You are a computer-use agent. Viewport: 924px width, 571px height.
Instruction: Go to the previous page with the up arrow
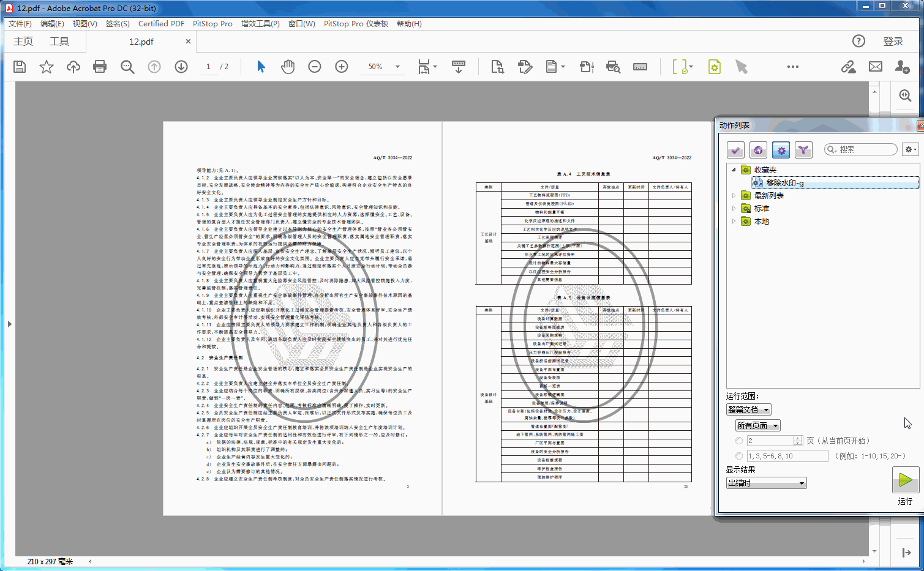click(x=154, y=67)
